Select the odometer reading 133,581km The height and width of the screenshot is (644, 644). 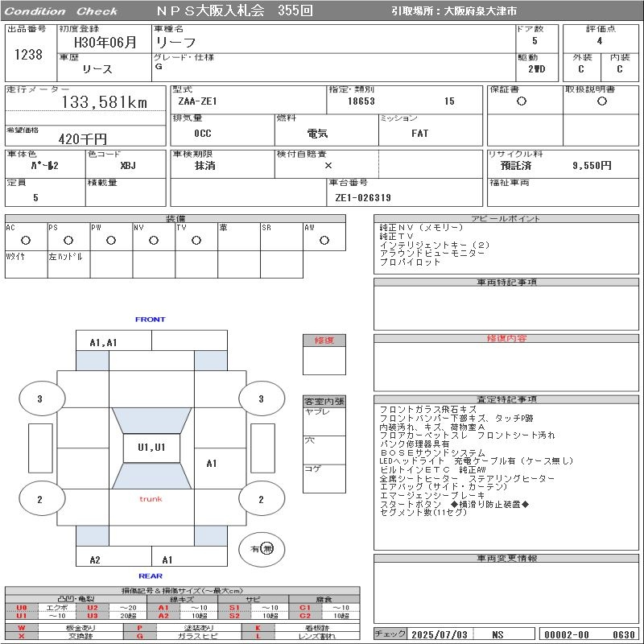[x=105, y=102]
